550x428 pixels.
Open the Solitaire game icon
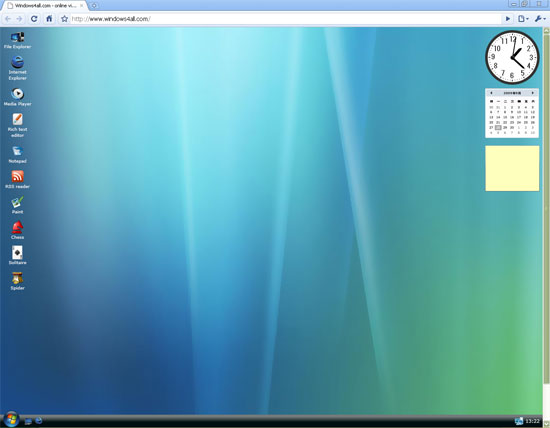coord(18,255)
